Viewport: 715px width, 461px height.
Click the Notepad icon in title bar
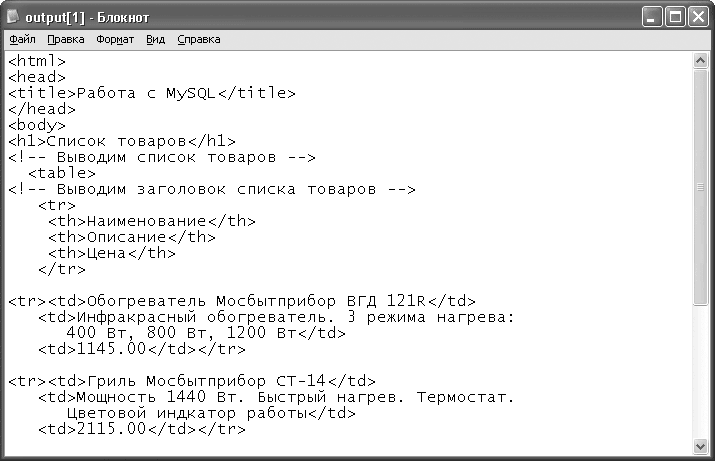click(x=13, y=17)
